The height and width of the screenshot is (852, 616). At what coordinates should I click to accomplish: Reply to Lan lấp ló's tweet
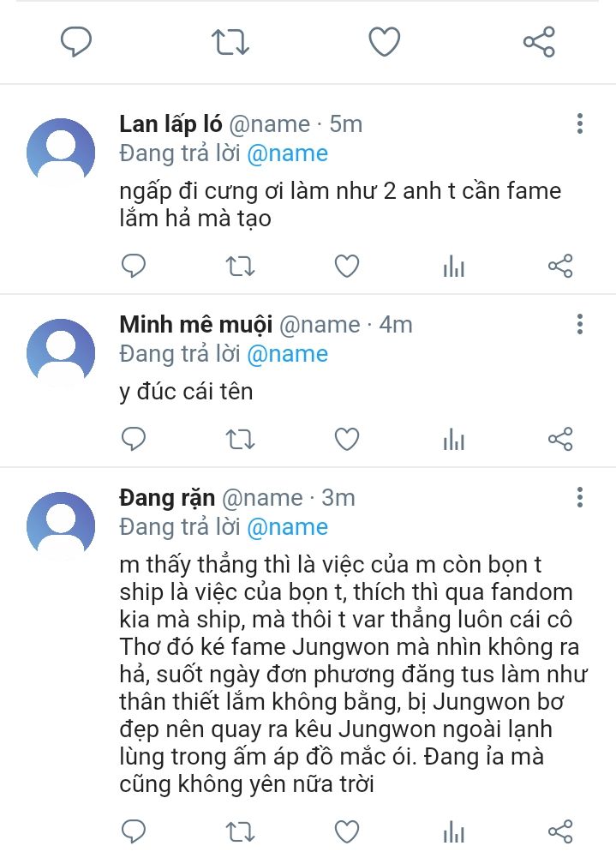[134, 267]
